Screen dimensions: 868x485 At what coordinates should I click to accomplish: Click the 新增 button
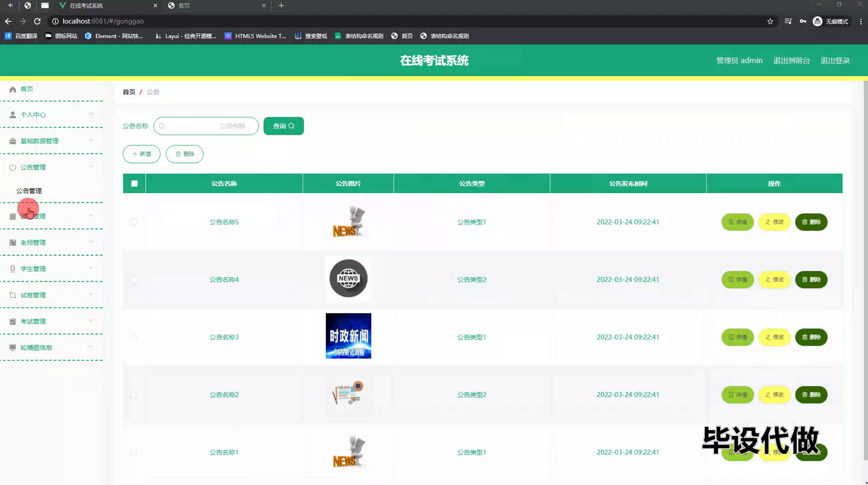click(x=142, y=154)
